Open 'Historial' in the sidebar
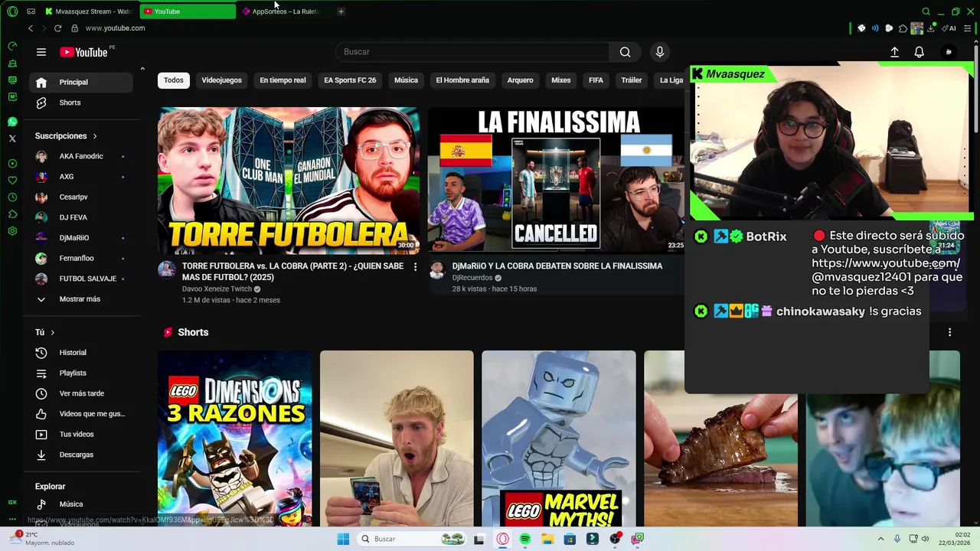 [x=81, y=353]
